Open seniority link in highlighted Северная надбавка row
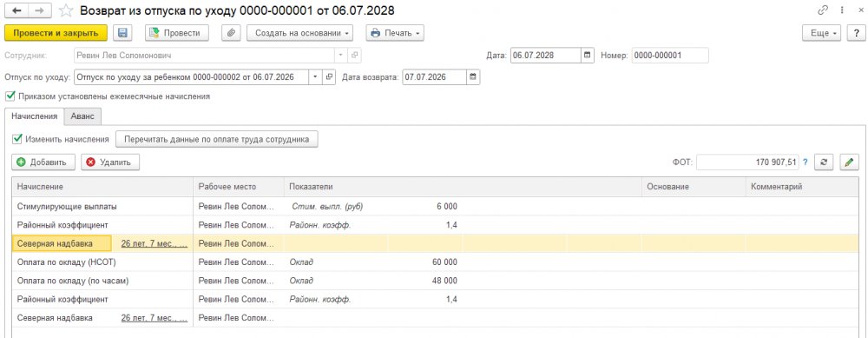Screen dimensions: 868x338 click(155, 243)
